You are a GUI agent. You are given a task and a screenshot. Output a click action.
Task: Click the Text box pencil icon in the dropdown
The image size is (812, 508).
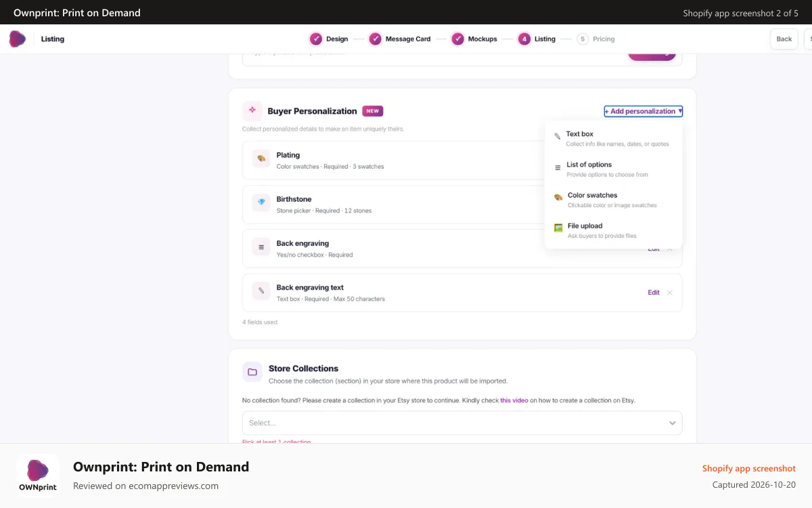click(x=558, y=136)
